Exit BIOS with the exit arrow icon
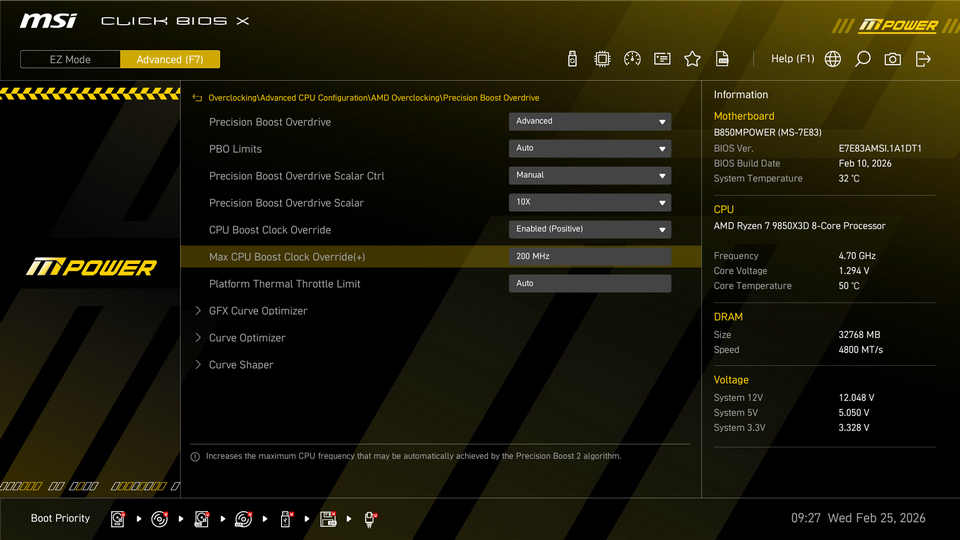The image size is (960, 540). coord(923,59)
